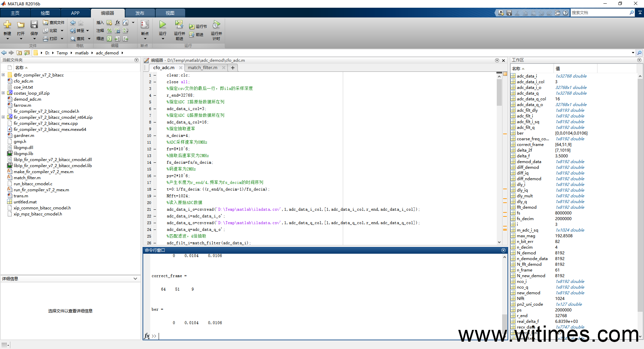Open the dropdown arrow under 运行

[x=163, y=39]
